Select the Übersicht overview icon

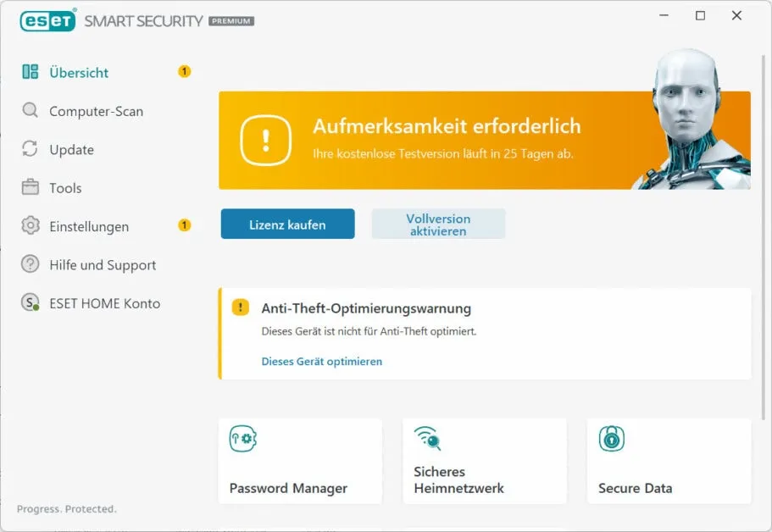pyautogui.click(x=31, y=72)
